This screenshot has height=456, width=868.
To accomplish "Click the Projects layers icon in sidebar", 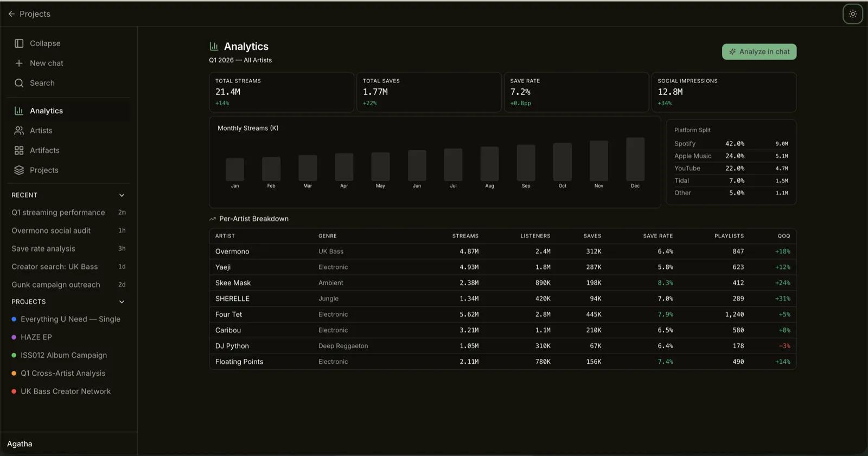I will click(x=19, y=170).
